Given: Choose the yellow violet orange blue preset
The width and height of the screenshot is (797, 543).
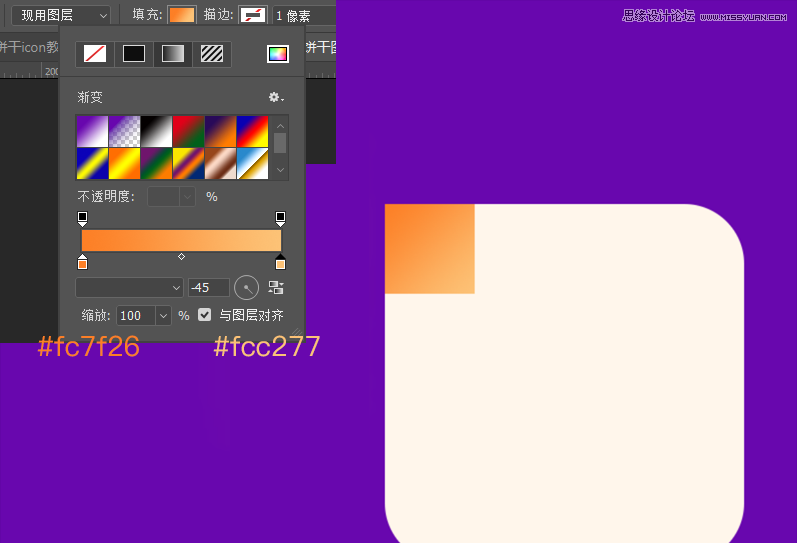Looking at the screenshot, I should point(188,163).
